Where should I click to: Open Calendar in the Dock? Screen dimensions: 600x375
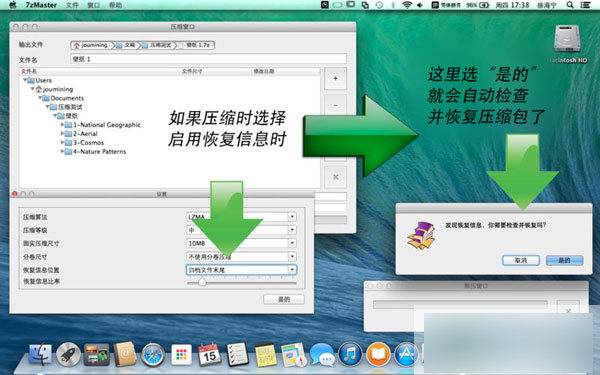click(x=209, y=354)
